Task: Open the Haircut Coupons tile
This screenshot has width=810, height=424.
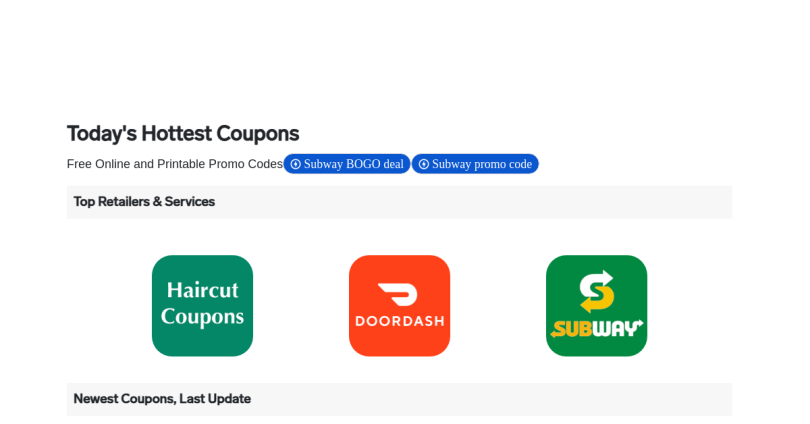Action: click(202, 306)
